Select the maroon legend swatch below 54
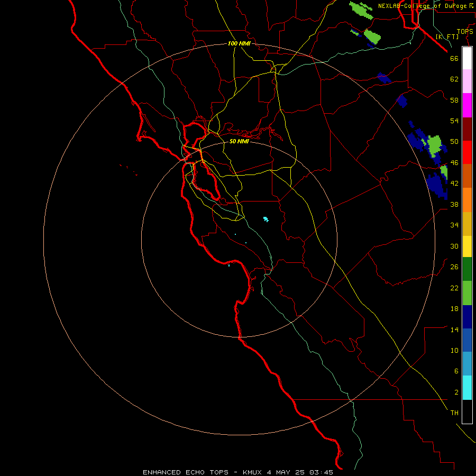The height and width of the screenshot is (476, 476). [467, 129]
